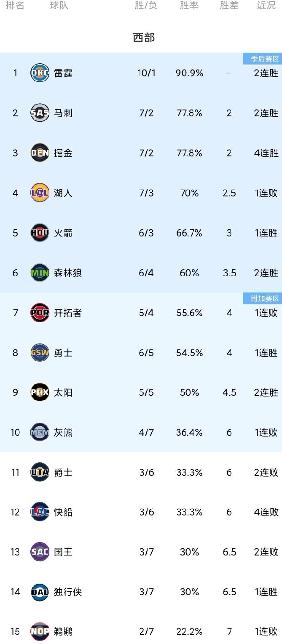Click the DEN Nuggets team logo
Image resolution: width=282 pixels, height=644 pixels.
click(40, 153)
